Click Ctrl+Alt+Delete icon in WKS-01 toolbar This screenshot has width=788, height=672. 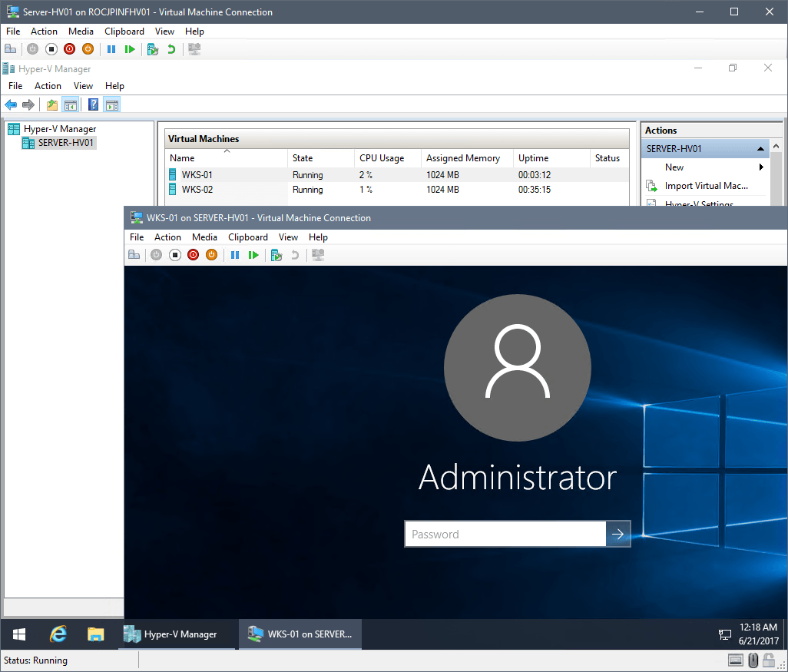[x=134, y=255]
